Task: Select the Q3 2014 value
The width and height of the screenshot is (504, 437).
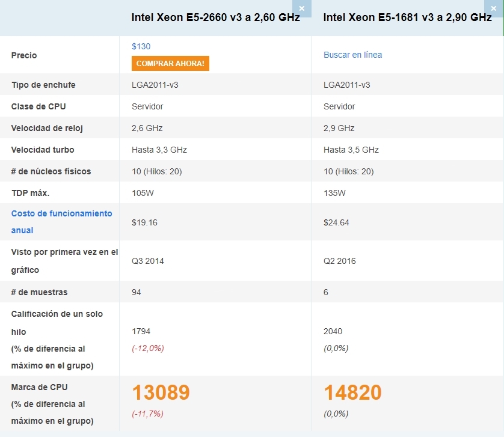Action: pyautogui.click(x=147, y=261)
